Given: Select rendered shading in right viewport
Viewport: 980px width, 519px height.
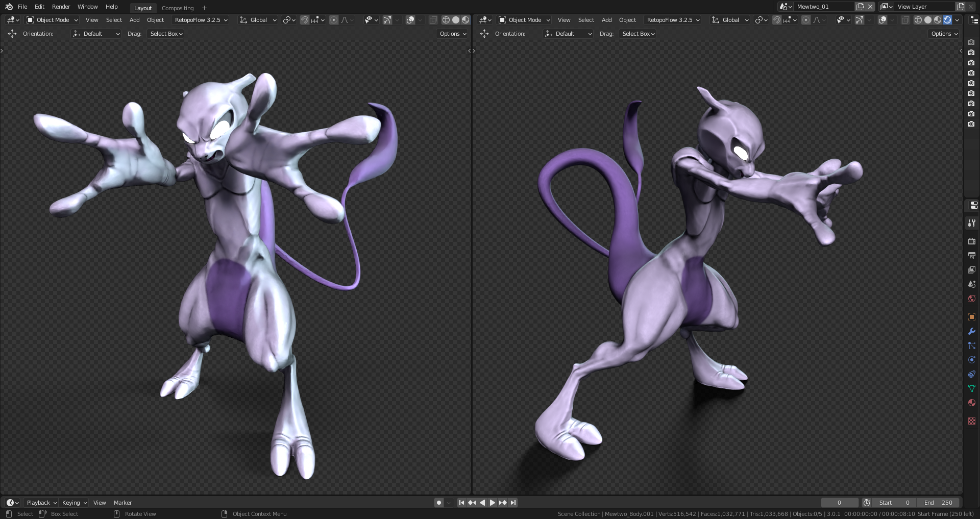Looking at the screenshot, I should [x=947, y=20].
